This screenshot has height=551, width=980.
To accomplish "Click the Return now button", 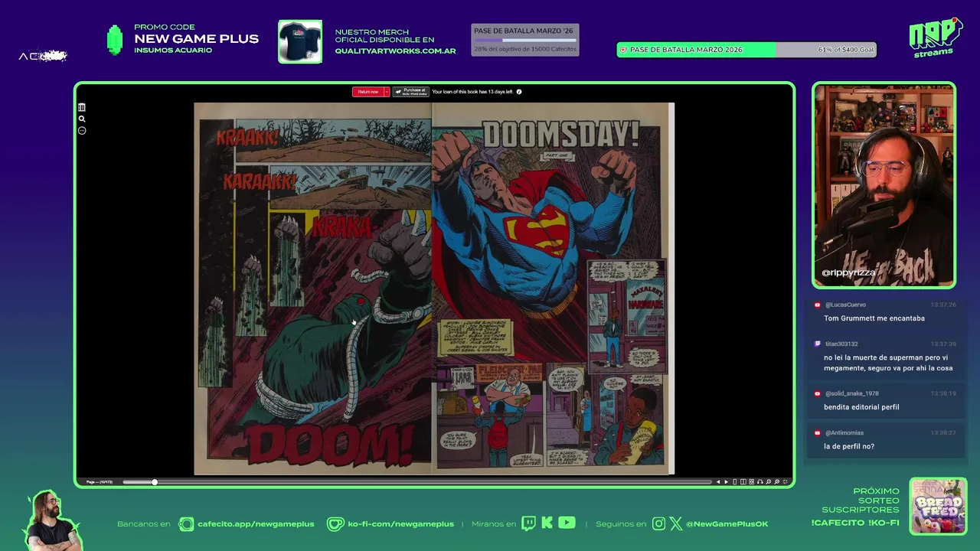I will [x=367, y=92].
